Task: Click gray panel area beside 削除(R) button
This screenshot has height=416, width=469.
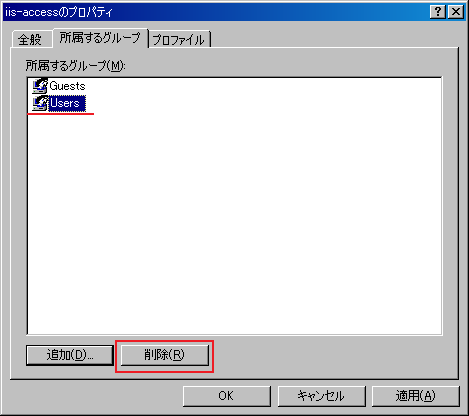Action: coord(333,355)
